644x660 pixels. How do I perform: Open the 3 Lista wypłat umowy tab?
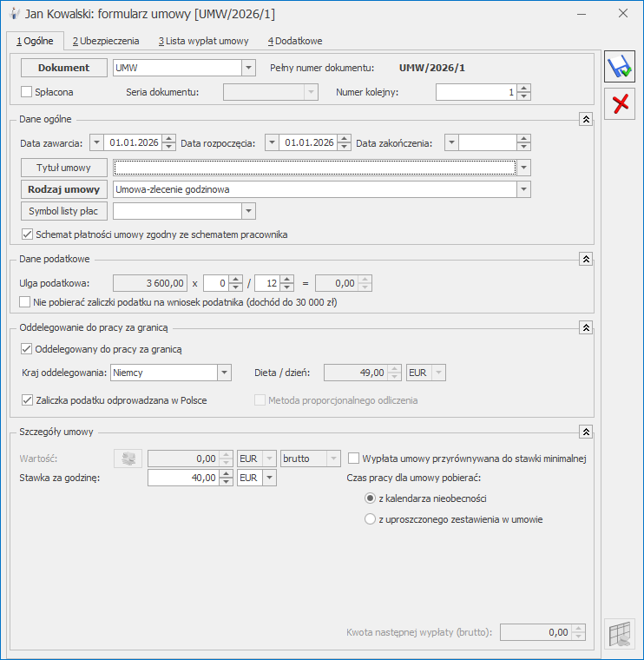204,41
